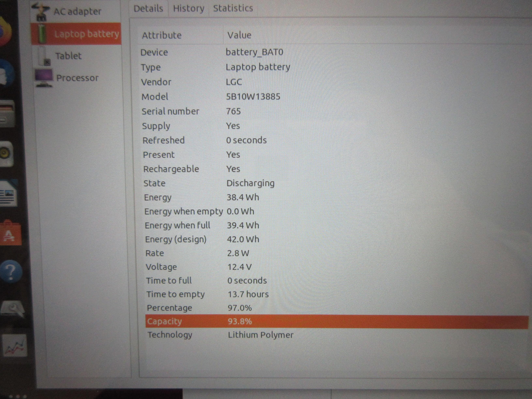Select the Model row 5B10W13885

pos(334,97)
